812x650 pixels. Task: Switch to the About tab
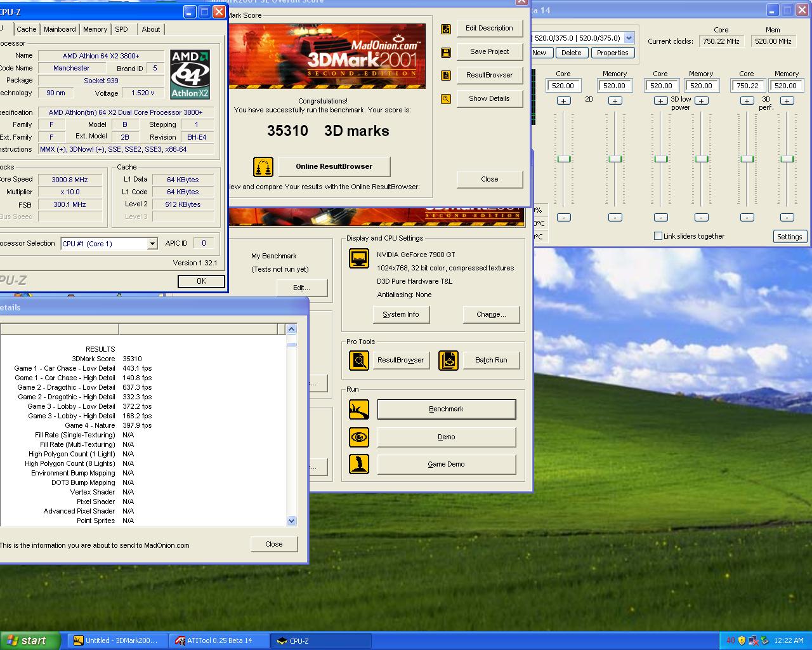151,29
